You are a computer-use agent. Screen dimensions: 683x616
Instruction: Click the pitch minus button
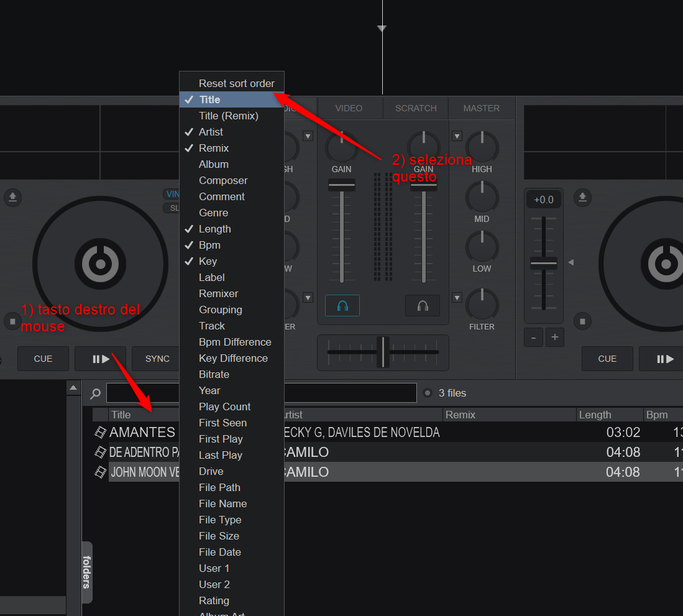[x=534, y=337]
